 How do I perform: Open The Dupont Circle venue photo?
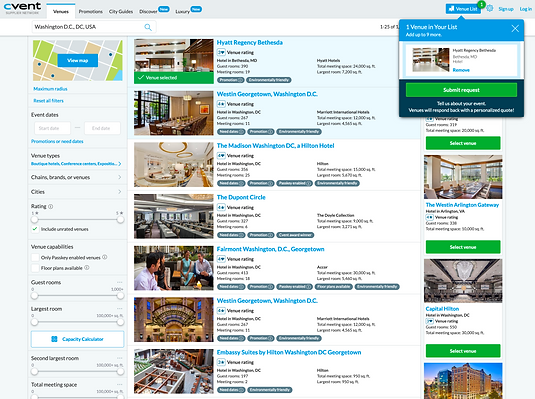174,216
